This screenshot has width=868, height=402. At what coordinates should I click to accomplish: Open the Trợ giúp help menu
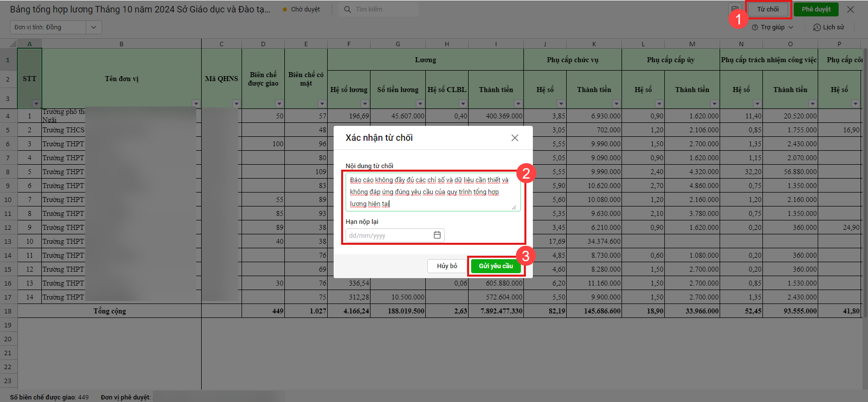pos(772,27)
